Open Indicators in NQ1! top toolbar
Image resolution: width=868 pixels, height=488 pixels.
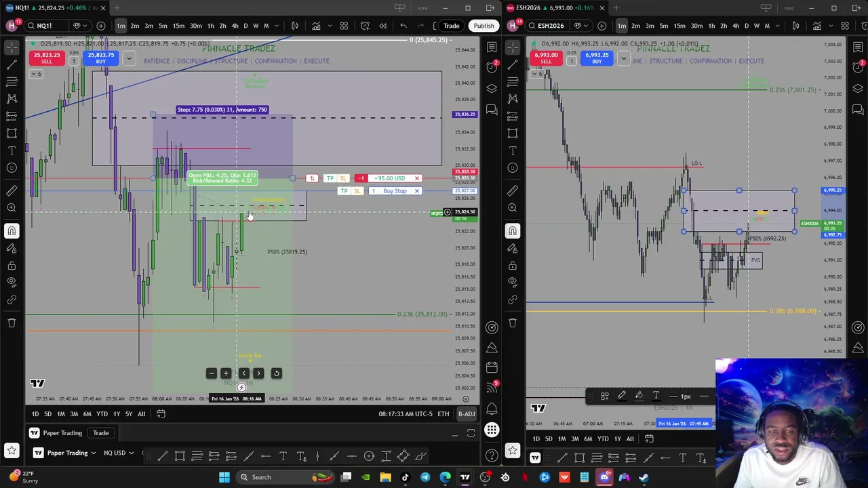(x=316, y=26)
